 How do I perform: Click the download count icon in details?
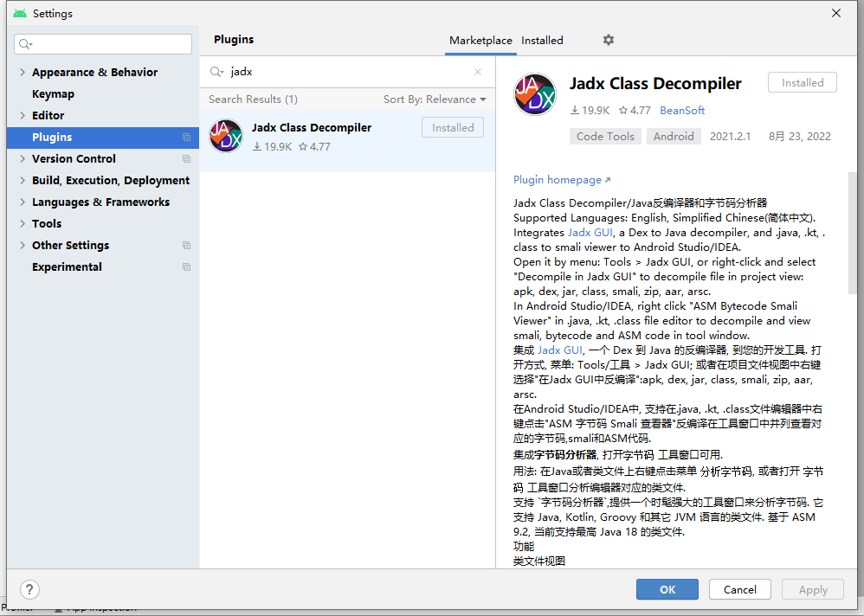[574, 110]
